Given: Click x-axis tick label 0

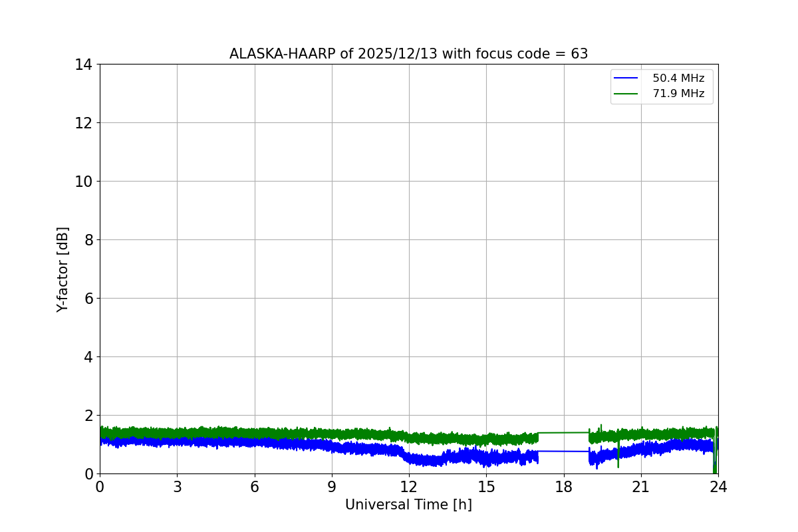Looking at the screenshot, I should pyautogui.click(x=100, y=487).
